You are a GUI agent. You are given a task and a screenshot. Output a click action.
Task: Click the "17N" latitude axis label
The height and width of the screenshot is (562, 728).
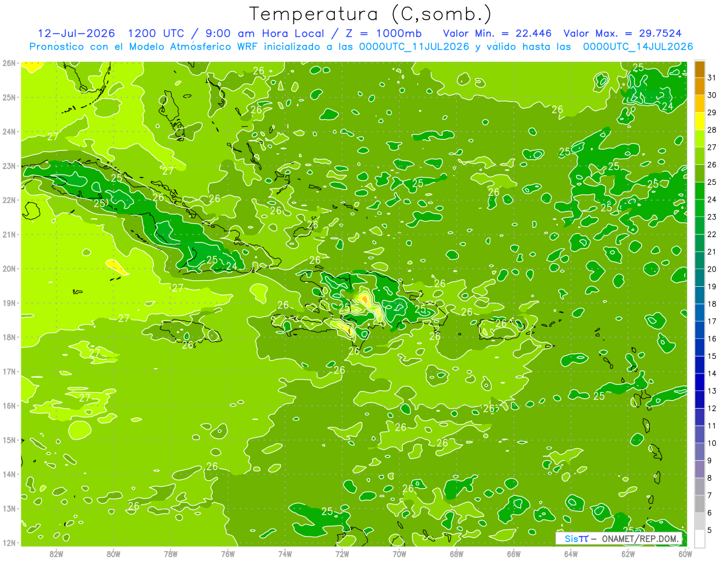pos(8,371)
